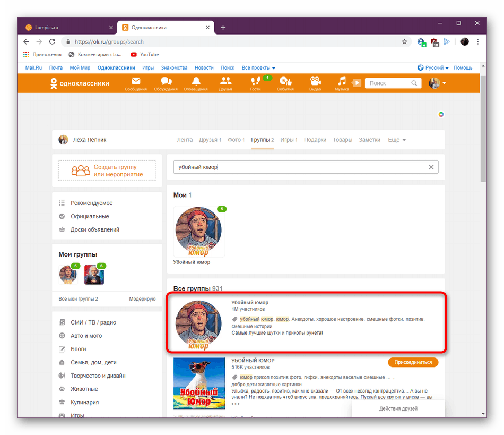The height and width of the screenshot is (435, 504).
Task: Open Приложения apps shortcut in bookmarks bar
Action: click(x=42, y=54)
